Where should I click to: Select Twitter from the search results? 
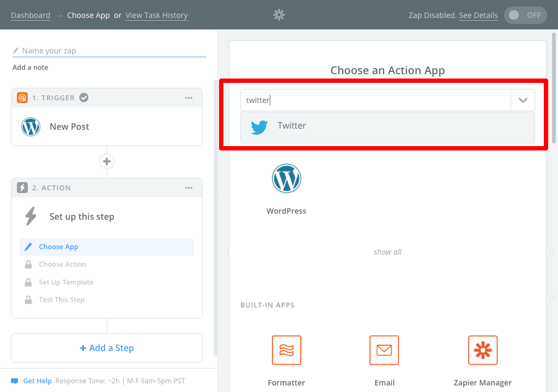pos(387,128)
